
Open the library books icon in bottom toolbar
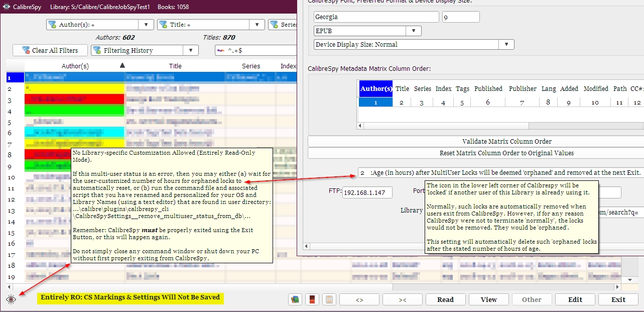coord(295,299)
